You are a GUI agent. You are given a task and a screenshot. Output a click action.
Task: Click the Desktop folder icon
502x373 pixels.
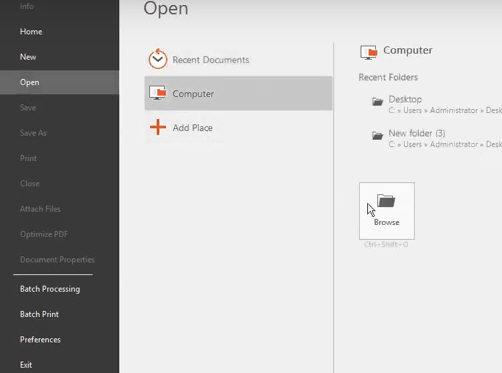(377, 101)
